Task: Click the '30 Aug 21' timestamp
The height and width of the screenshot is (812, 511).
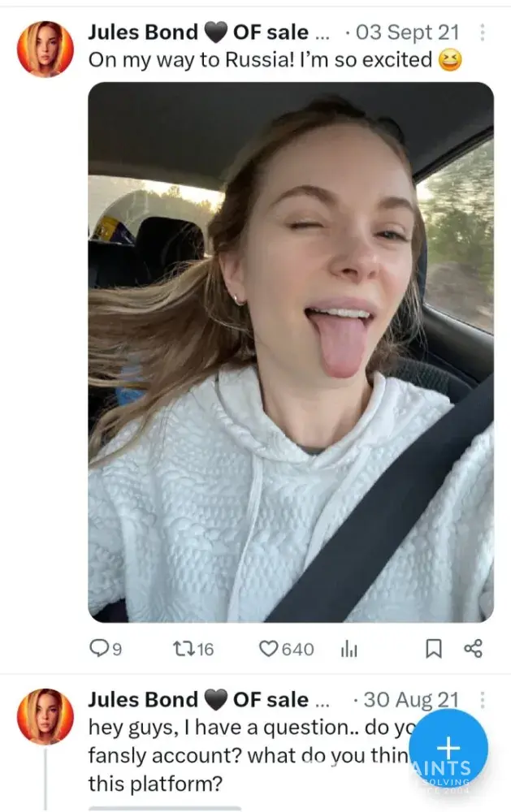Action: tap(411, 700)
